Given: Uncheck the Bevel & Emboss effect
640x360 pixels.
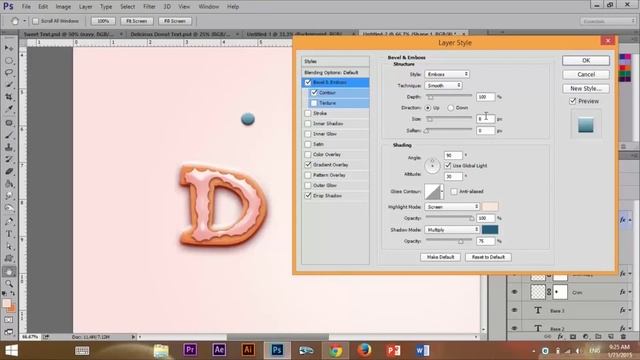Looking at the screenshot, I should tap(308, 82).
